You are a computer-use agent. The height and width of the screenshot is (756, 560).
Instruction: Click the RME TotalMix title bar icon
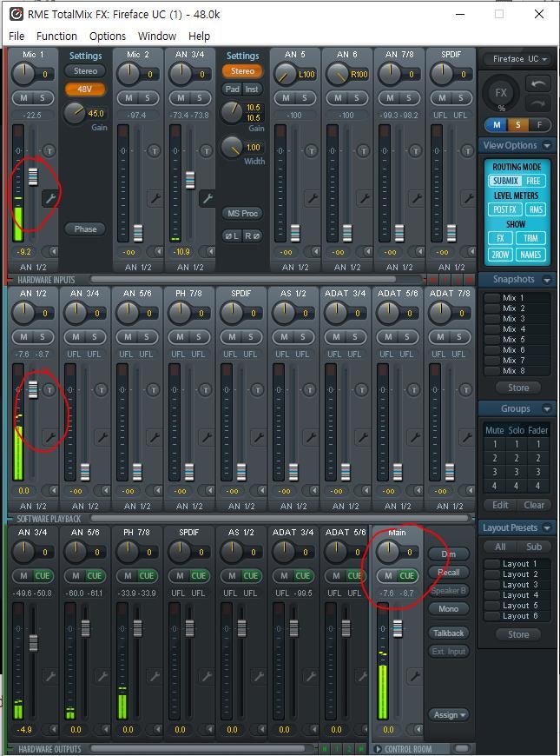16,14
